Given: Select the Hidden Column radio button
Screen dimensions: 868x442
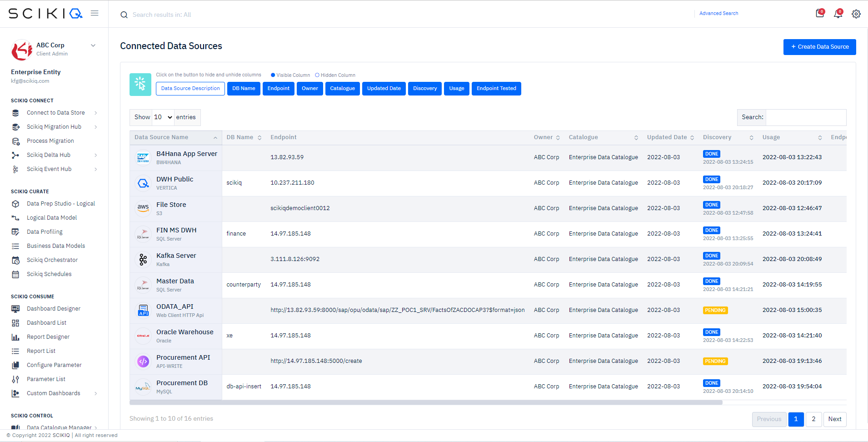Looking at the screenshot, I should 316,75.
